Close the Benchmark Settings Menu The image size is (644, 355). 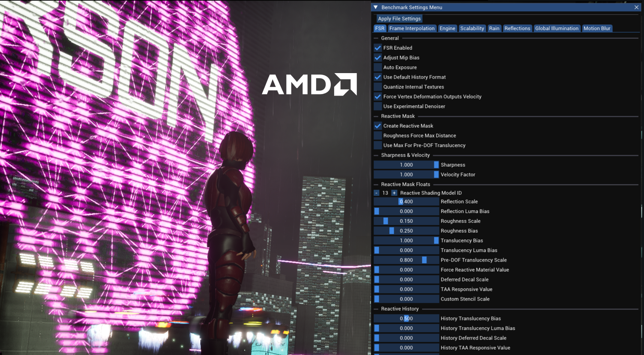(x=636, y=7)
